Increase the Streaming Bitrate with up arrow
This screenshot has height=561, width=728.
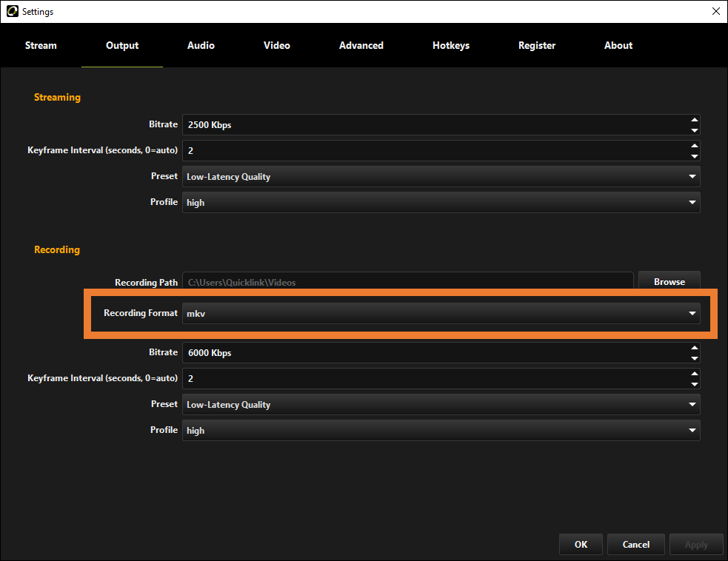click(694, 120)
